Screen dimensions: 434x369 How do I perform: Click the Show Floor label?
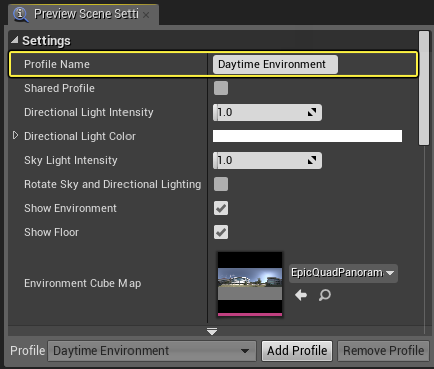point(51,232)
